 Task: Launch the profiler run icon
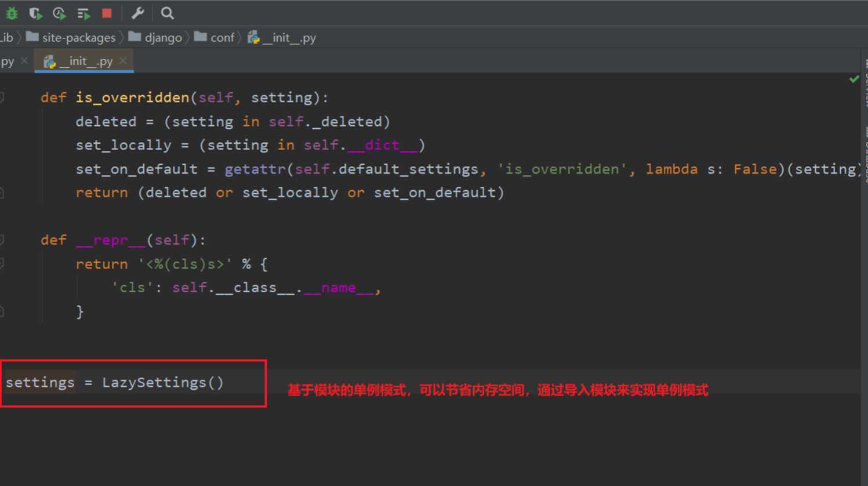point(59,13)
